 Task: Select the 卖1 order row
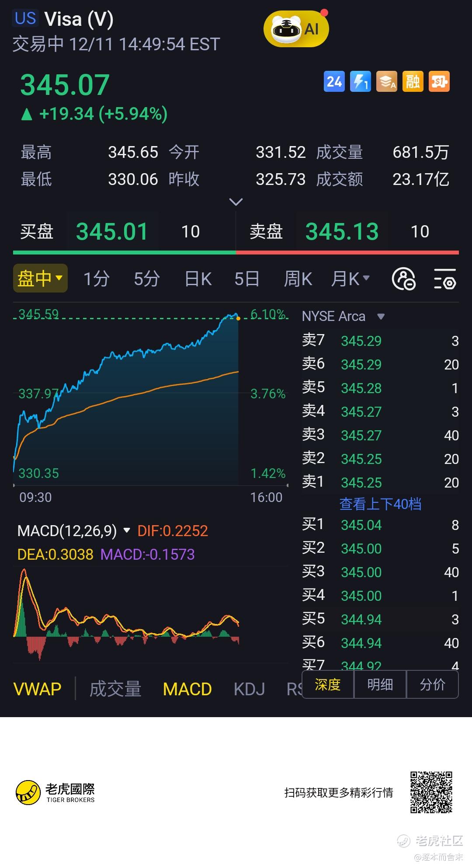tap(380, 482)
